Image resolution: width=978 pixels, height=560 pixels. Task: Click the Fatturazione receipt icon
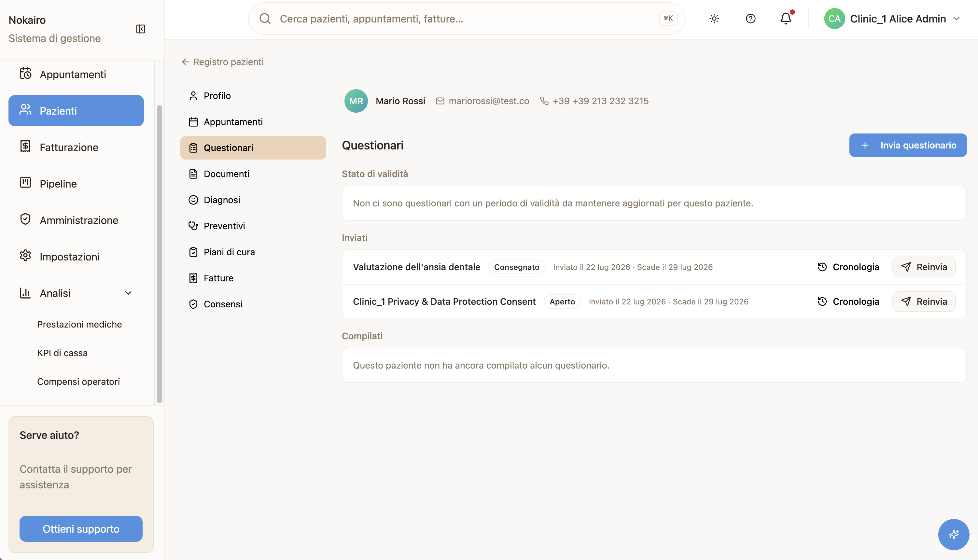click(25, 146)
